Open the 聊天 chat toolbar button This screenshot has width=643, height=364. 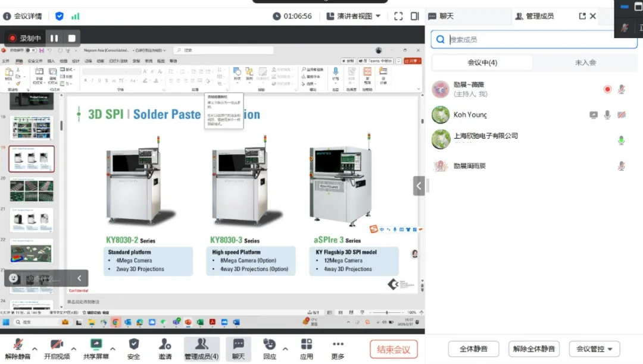tap(238, 349)
